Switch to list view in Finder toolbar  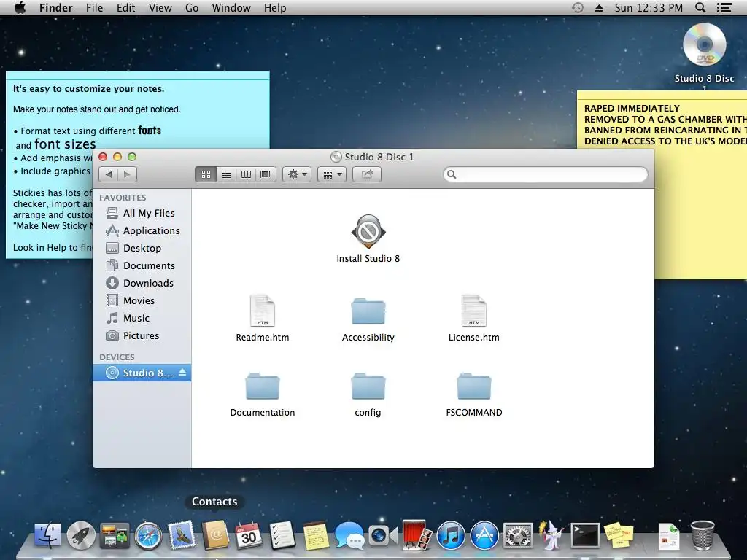click(226, 174)
